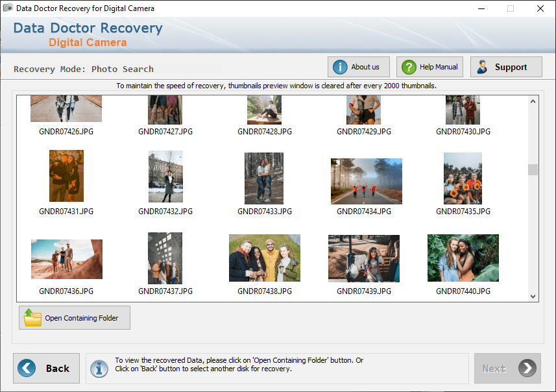The image size is (556, 392).
Task: Select the sunflower photo GNDR07435.JPG
Action: pyautogui.click(x=463, y=178)
